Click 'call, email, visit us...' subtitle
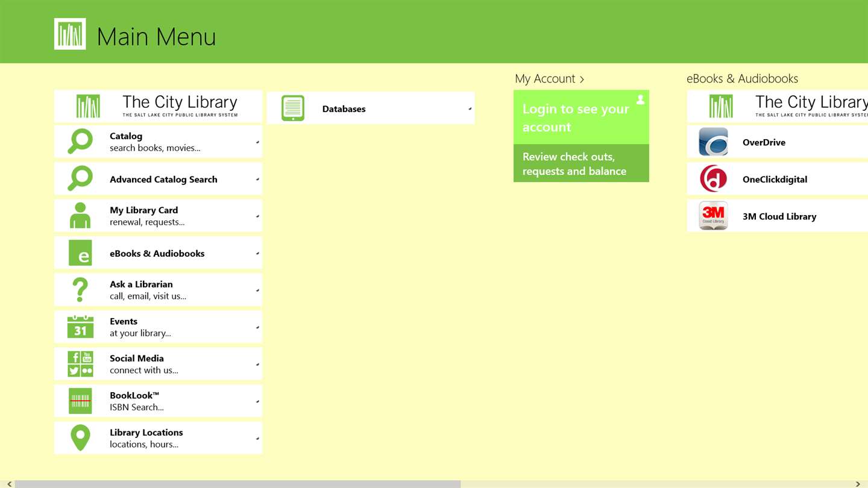The image size is (868, 488). pos(148,296)
